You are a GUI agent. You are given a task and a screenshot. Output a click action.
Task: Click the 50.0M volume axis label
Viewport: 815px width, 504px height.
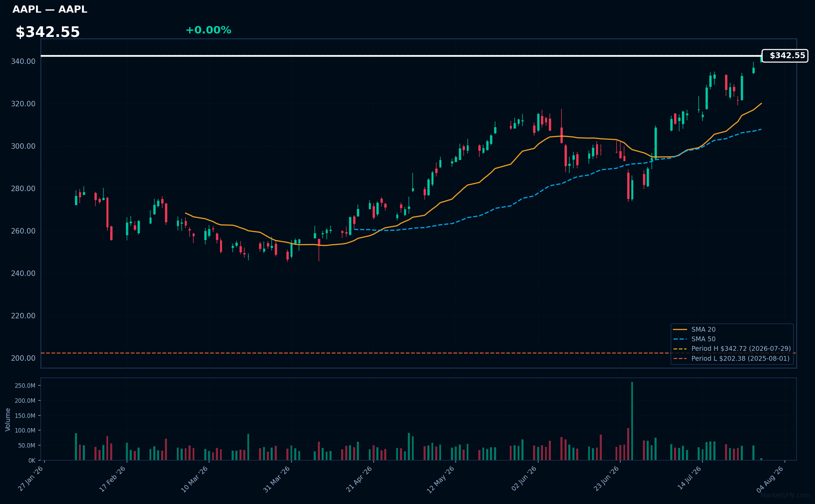(x=27, y=446)
